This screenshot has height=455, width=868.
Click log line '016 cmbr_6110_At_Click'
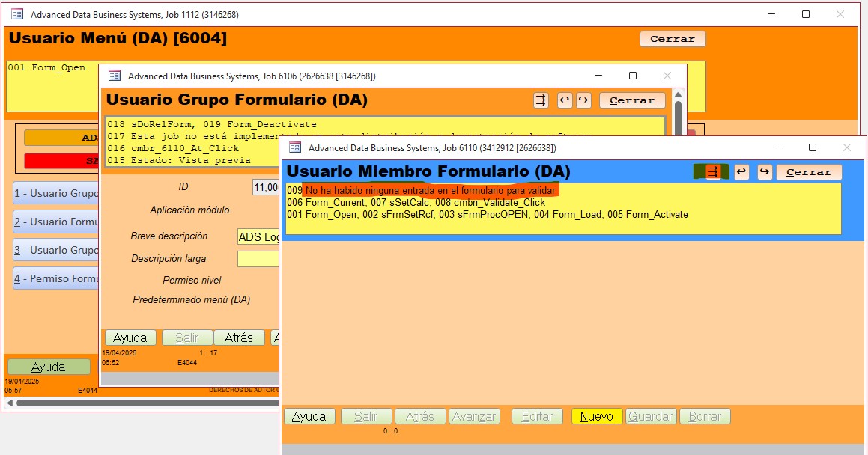173,148
